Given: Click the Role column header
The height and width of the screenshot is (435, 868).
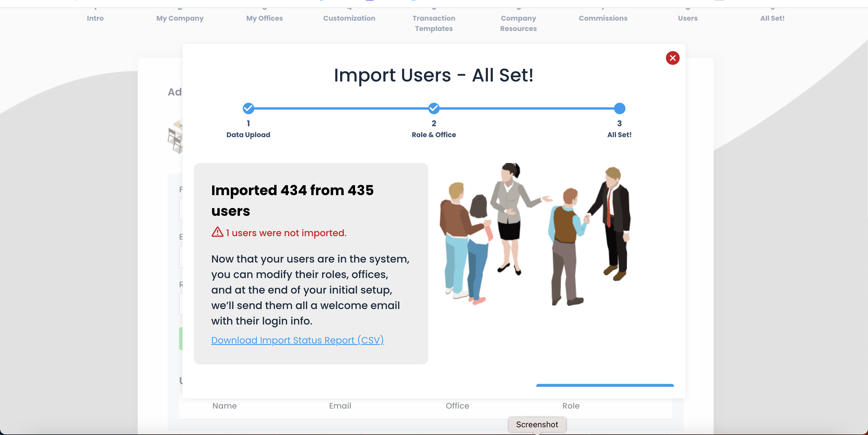Looking at the screenshot, I should coord(571,406).
